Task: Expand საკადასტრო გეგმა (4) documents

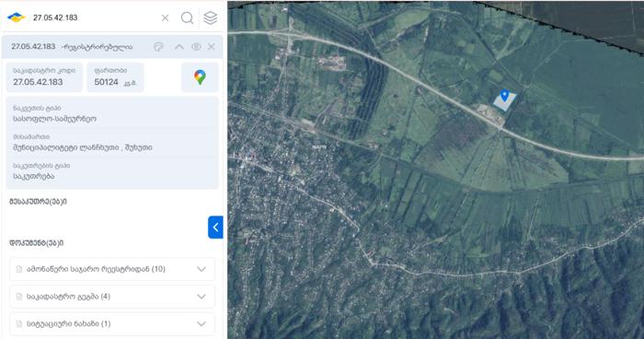Action: click(112, 297)
